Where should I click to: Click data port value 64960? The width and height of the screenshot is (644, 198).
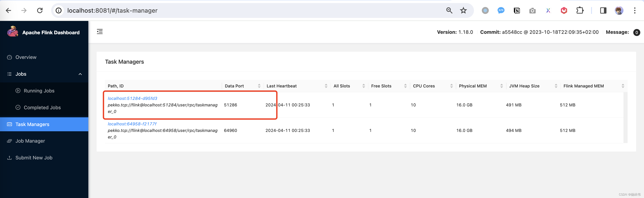coord(230,130)
